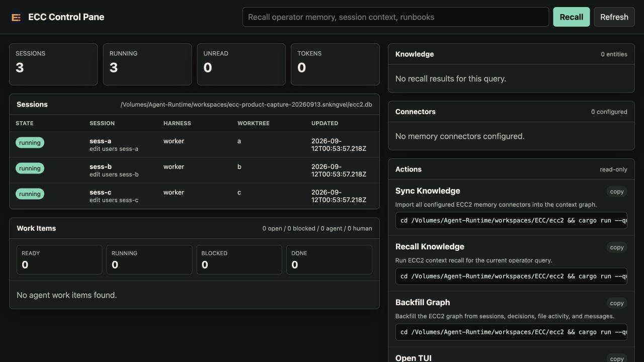644x362 pixels.
Task: Click 'No memory connectors configured.' message
Action: coord(460,136)
